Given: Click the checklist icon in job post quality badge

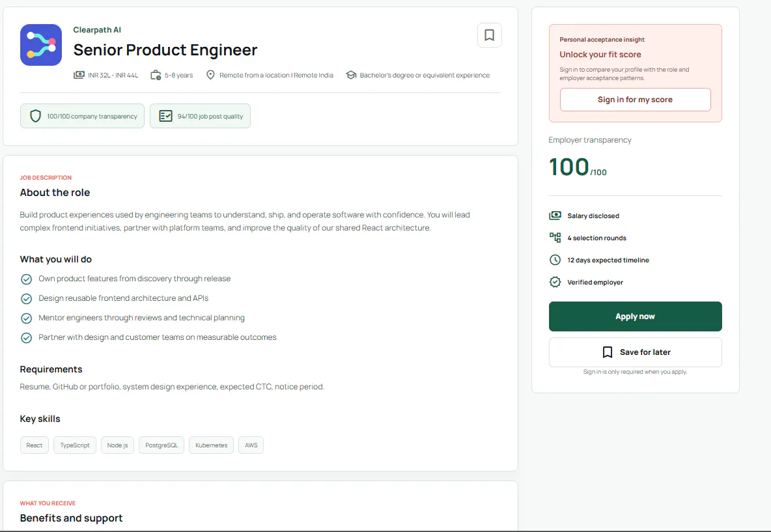Looking at the screenshot, I should (165, 116).
